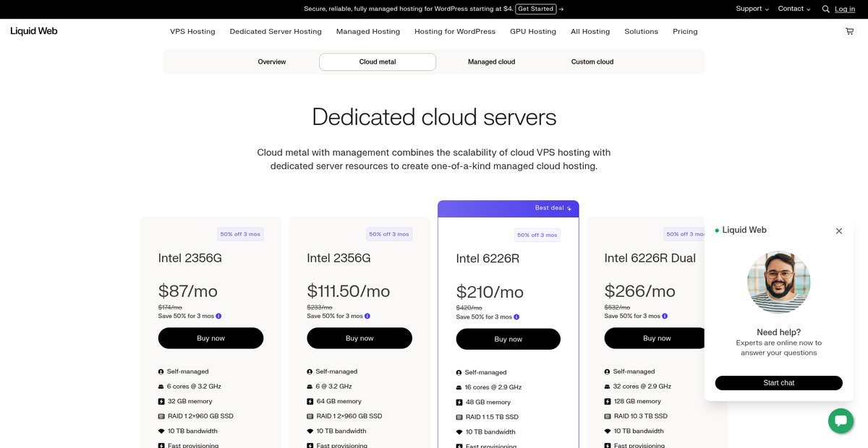Click cores icon beside 16 cores @ 2.9 GHz
Viewport: 868px width, 448px height.
click(x=459, y=387)
